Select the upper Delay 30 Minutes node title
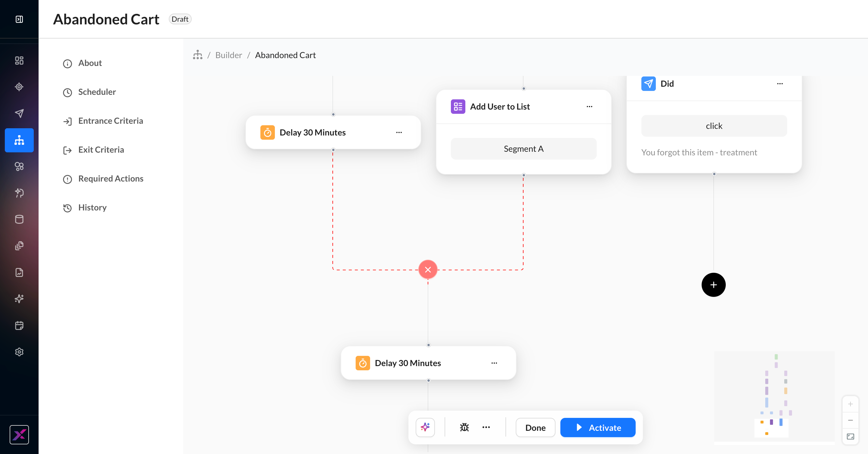This screenshot has width=868, height=454. 313,132
